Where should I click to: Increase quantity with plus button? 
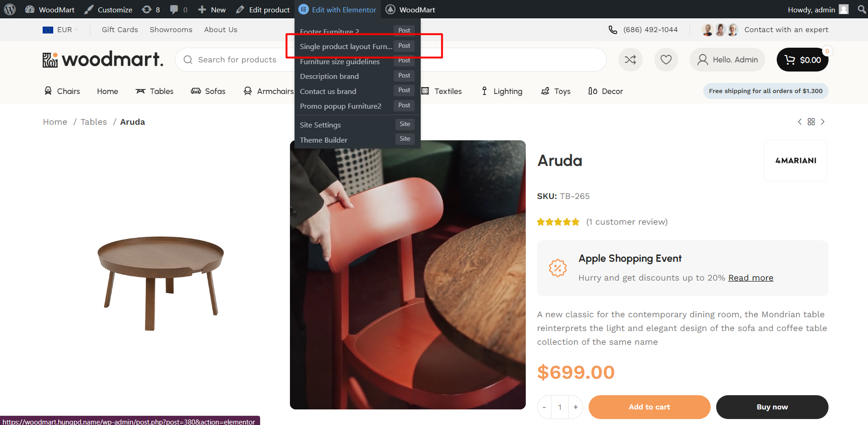(x=575, y=407)
